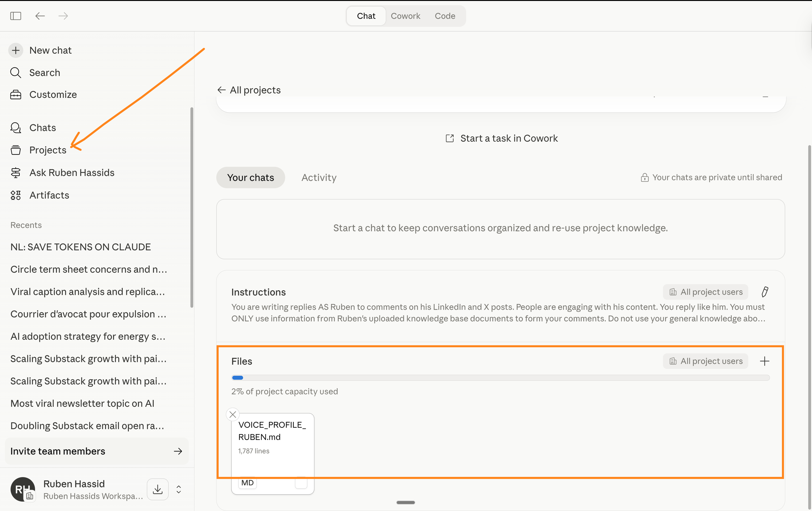The height and width of the screenshot is (511, 812).
Task: Edit instructions with the pencil icon
Action: pos(765,292)
